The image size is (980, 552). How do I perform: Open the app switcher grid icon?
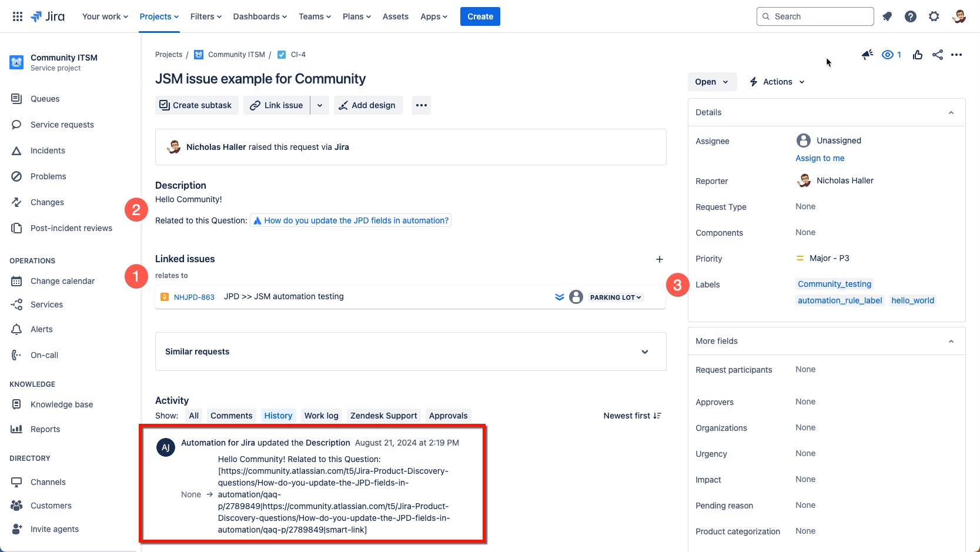(17, 16)
